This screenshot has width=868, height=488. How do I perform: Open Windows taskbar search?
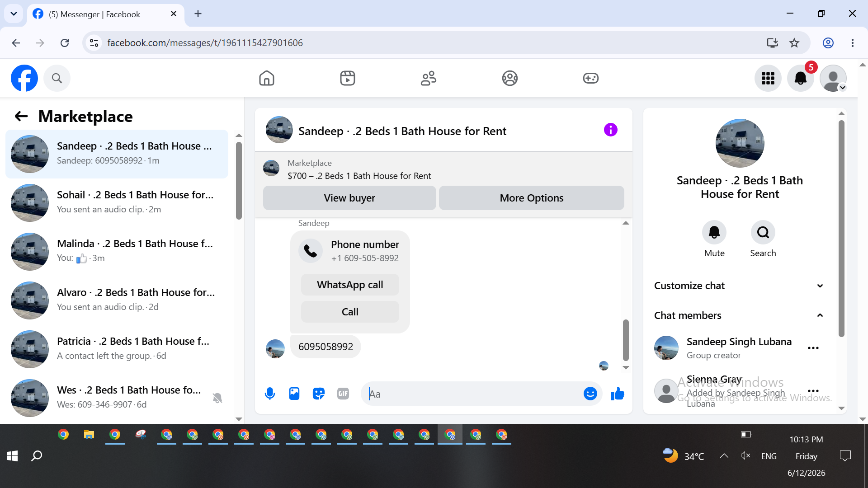(x=37, y=456)
